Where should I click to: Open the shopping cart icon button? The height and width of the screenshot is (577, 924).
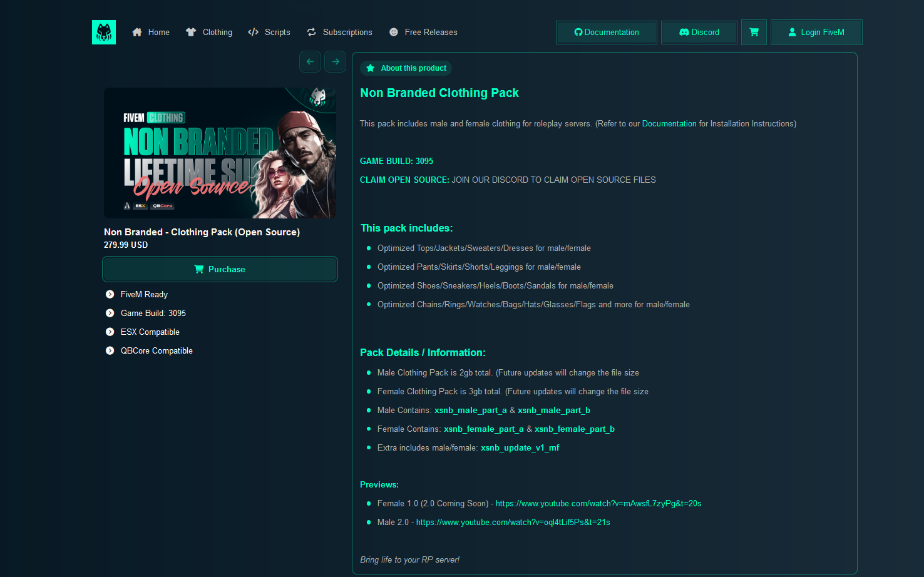(754, 32)
